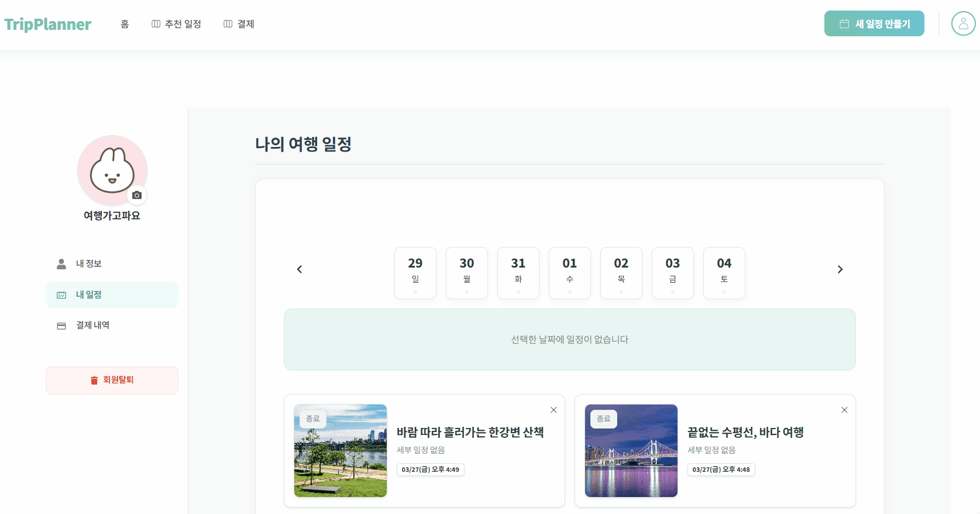Open 추천 일정 in top navigation
The image size is (980, 514).
click(176, 24)
